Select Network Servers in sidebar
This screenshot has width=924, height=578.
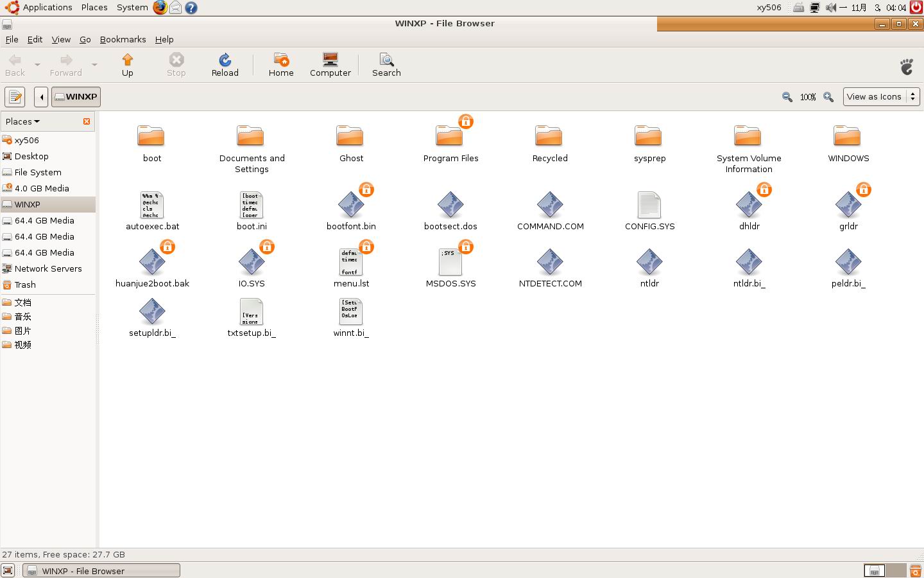coord(48,268)
